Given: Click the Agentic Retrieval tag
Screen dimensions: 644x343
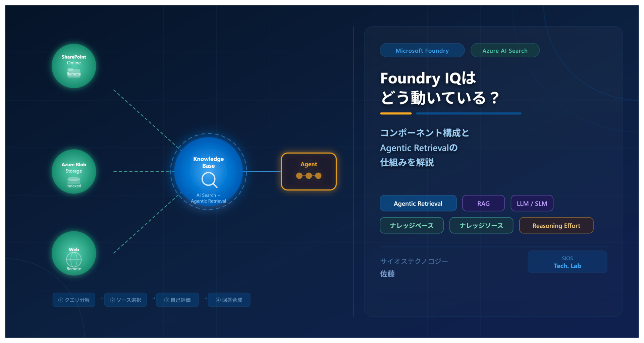Looking at the screenshot, I should 418,203.
